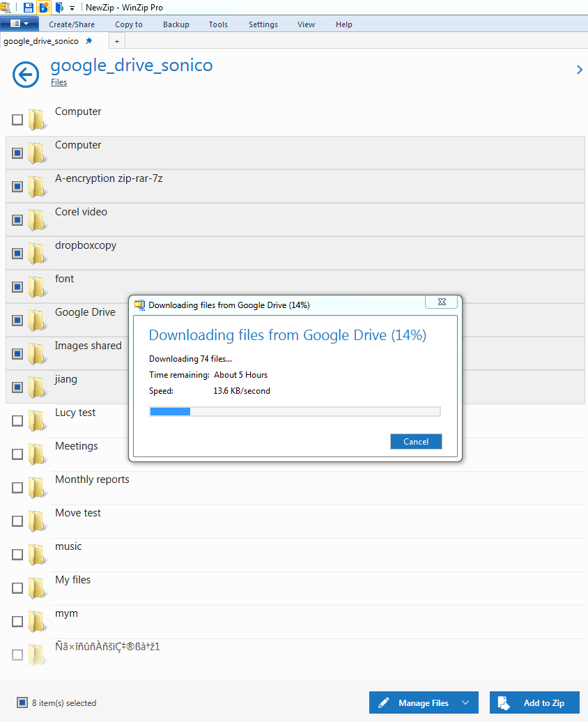Click the Corel video folder icon
588x722 pixels.
pos(37,220)
